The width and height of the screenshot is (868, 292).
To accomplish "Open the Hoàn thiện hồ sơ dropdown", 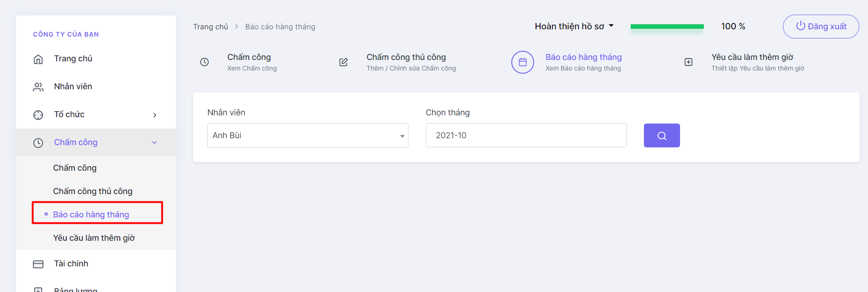I will [x=574, y=27].
